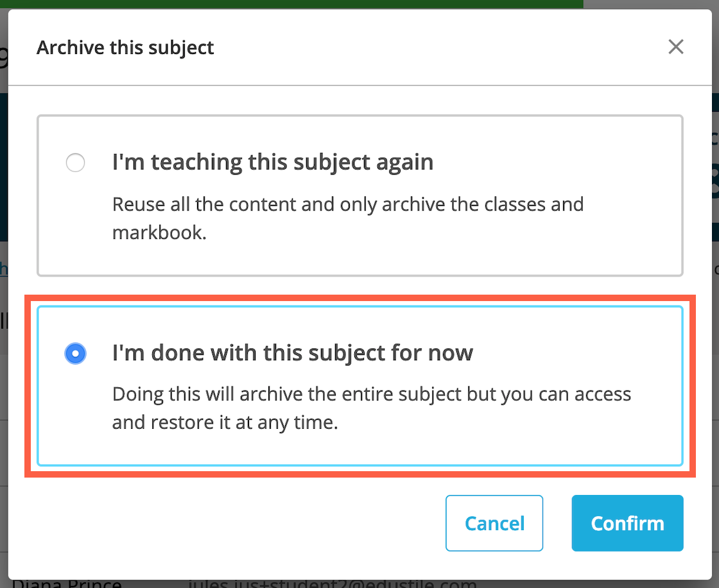
Task: Click the "Reuse all the content" description text
Action: point(348,218)
